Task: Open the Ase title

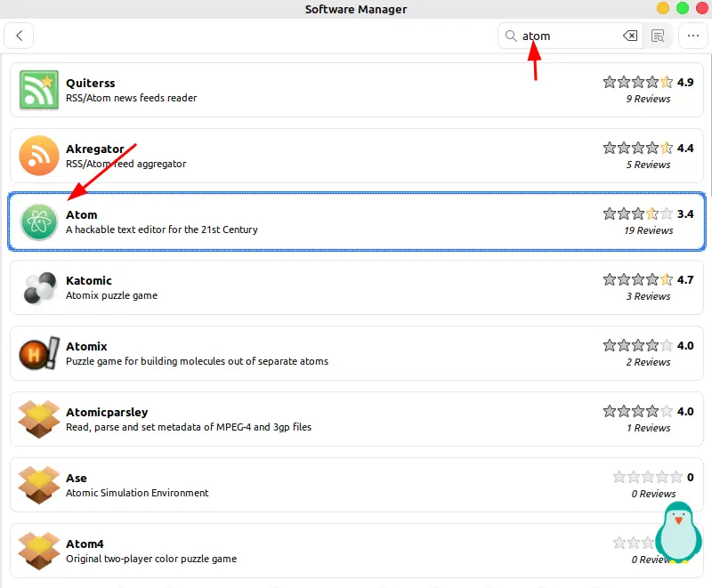Action: pos(77,478)
